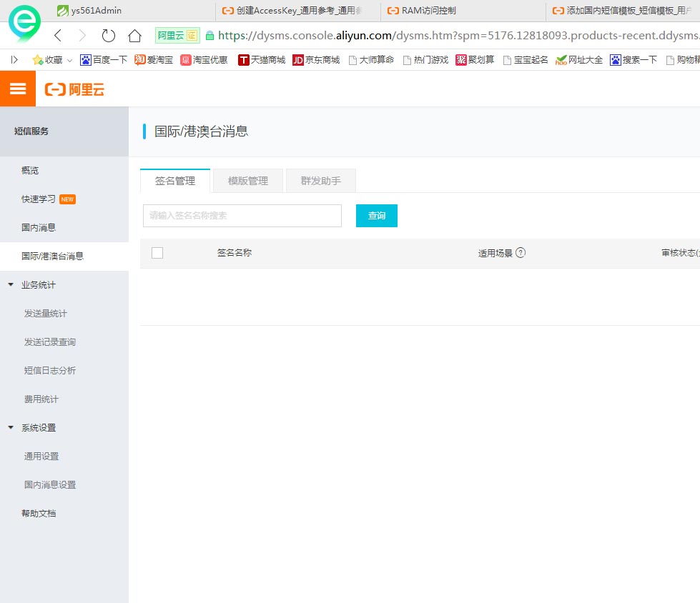
Task: Click the browser forward arrow
Action: (x=82, y=35)
